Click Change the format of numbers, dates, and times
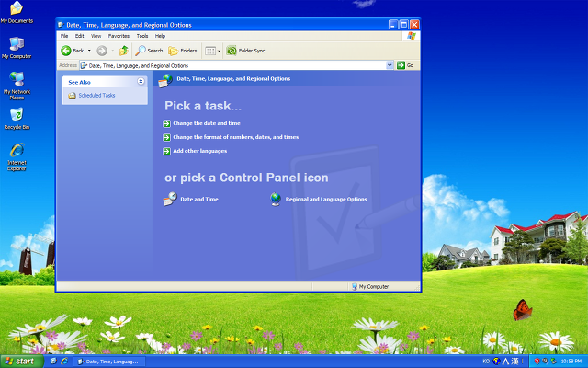The width and height of the screenshot is (588, 368). coord(236,137)
